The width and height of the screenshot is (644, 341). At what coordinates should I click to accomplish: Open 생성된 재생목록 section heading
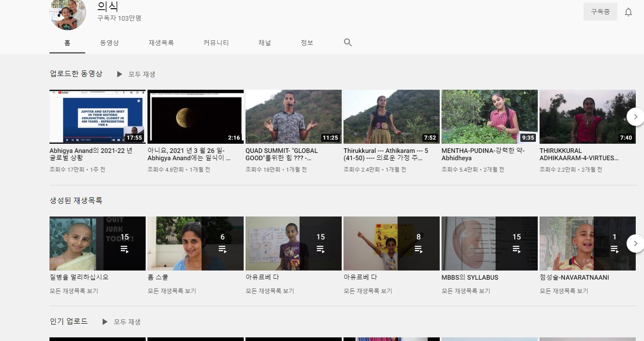76,200
